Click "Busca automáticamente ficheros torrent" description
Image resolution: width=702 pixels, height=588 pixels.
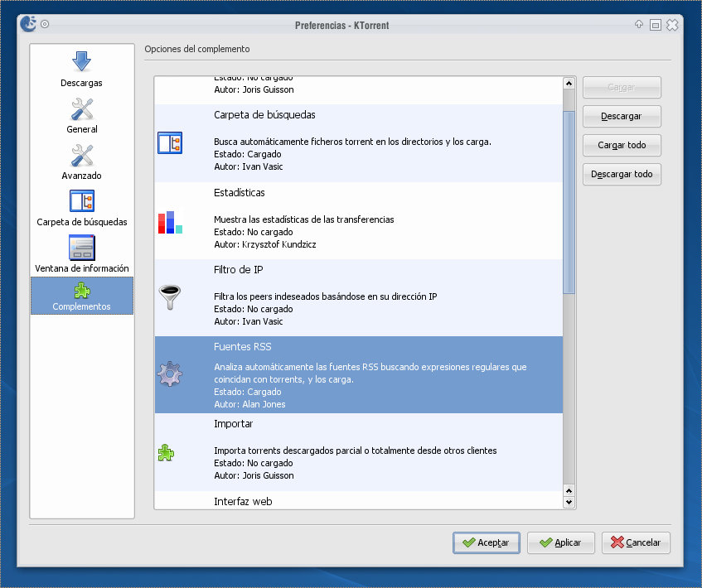(x=352, y=142)
